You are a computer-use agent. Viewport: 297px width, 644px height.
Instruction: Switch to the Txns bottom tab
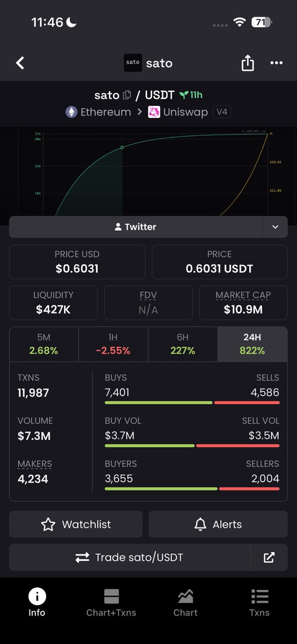click(x=259, y=603)
